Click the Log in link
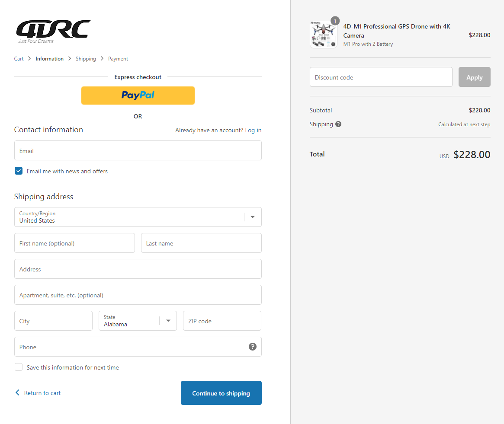The image size is (504, 424). tap(253, 130)
